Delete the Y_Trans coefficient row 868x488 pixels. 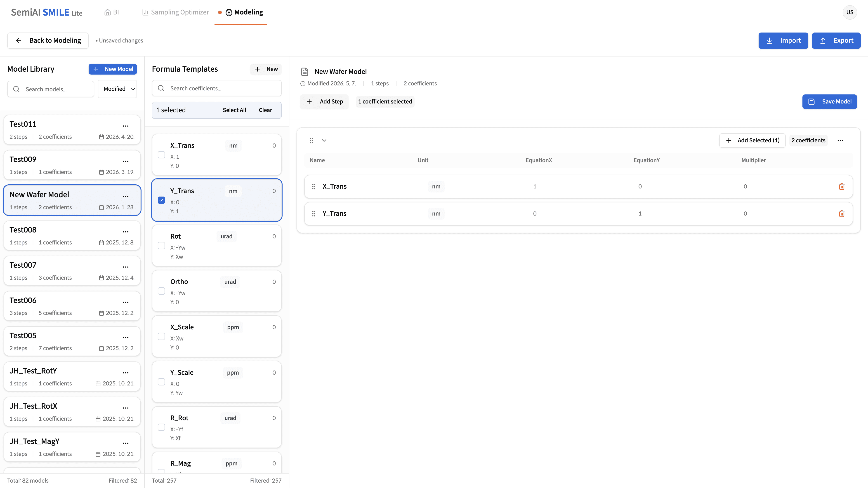point(841,213)
